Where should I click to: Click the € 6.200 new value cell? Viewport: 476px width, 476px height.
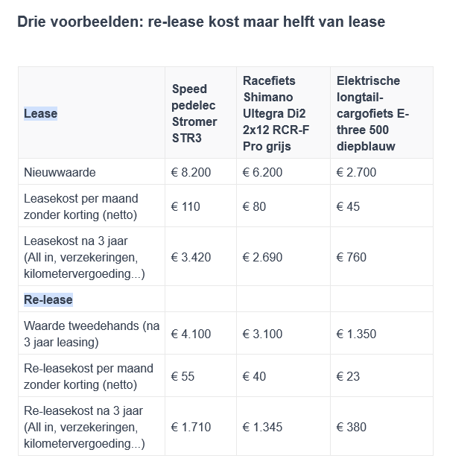coord(263,172)
